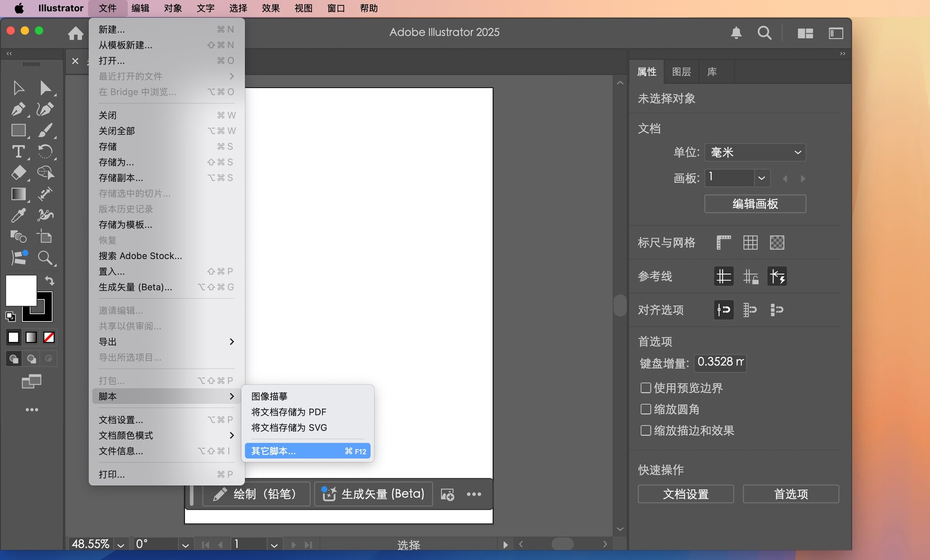The image size is (930, 560).
Task: Enable 缩放描边和效果 checkbox
Action: [645, 431]
